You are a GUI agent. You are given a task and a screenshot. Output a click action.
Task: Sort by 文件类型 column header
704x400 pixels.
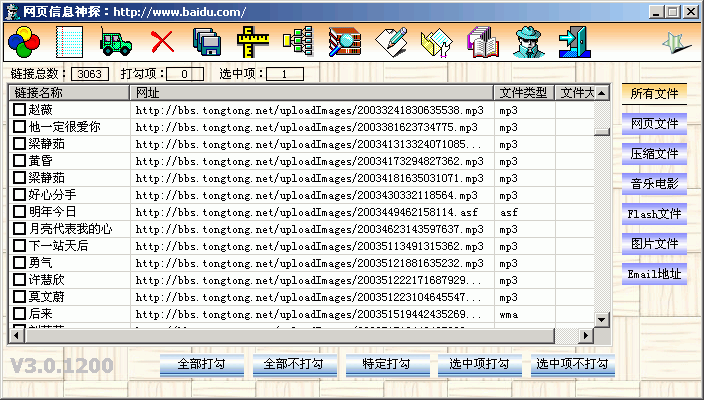click(x=524, y=93)
